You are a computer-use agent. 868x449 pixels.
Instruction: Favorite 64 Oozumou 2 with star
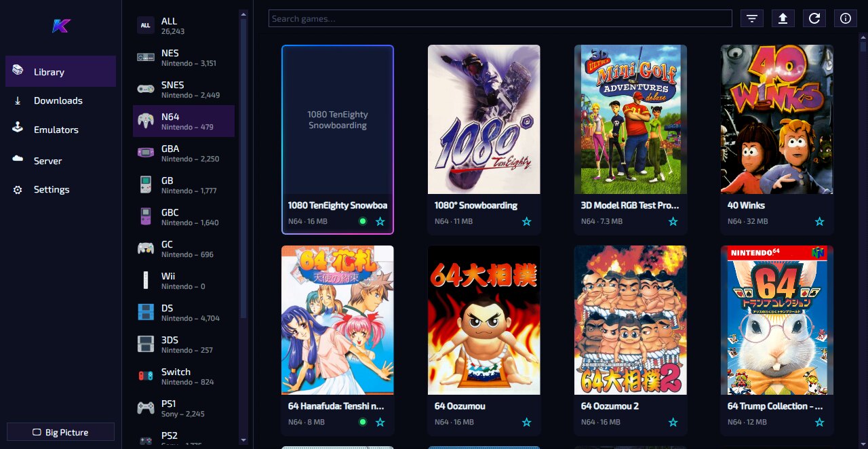pyautogui.click(x=673, y=422)
